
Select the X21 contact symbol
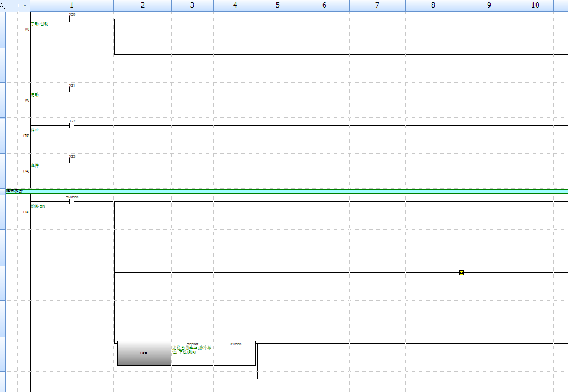pos(72,90)
